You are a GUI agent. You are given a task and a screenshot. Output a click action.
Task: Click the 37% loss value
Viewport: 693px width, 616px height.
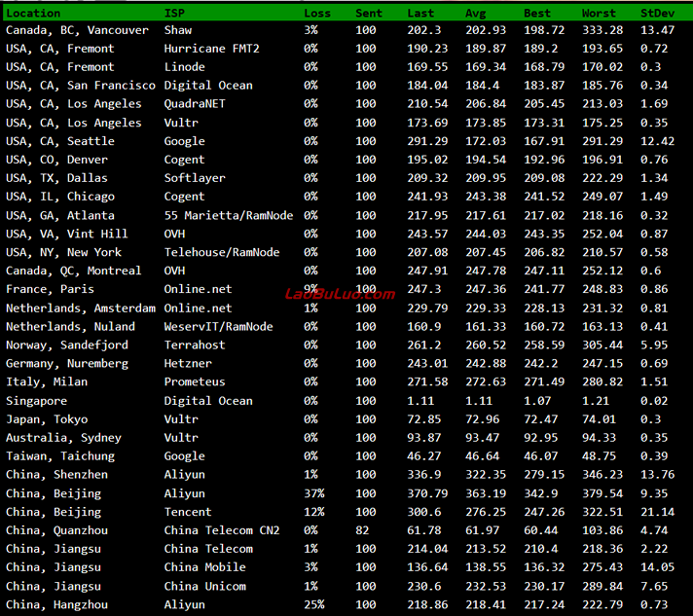[313, 493]
